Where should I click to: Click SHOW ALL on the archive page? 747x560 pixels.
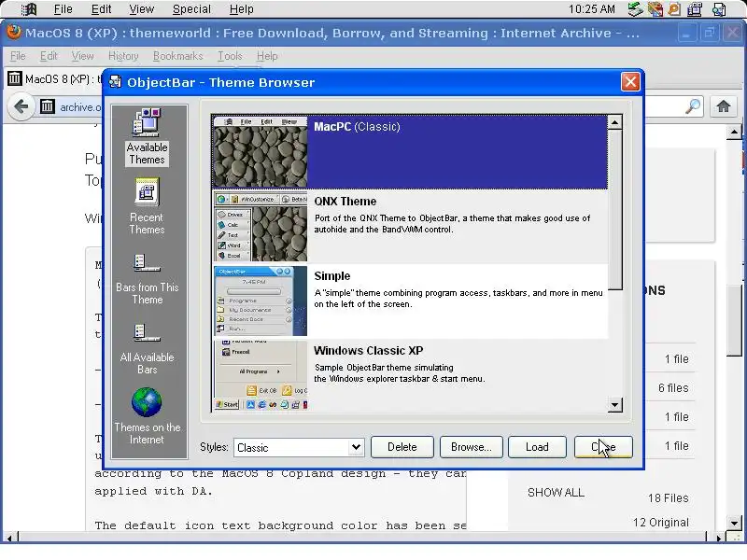pos(556,493)
